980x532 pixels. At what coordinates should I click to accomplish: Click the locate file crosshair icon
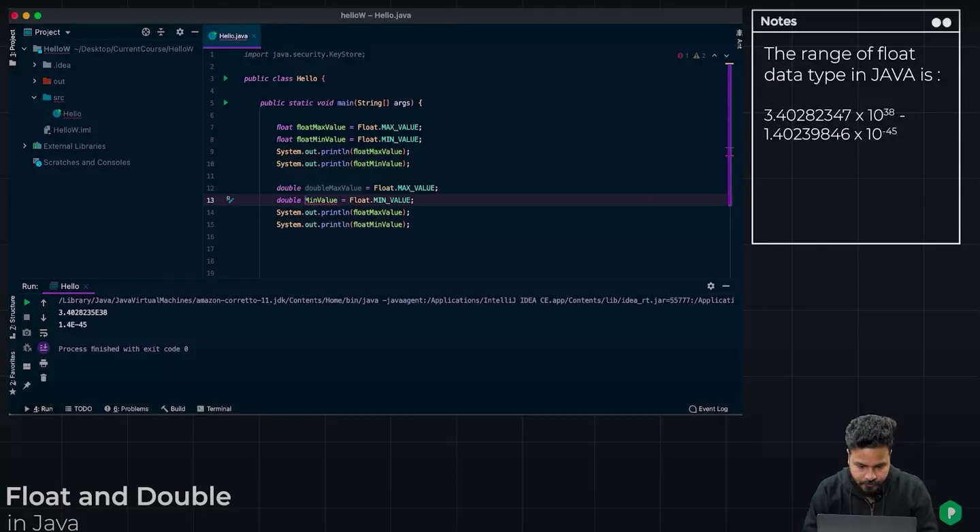tap(146, 32)
